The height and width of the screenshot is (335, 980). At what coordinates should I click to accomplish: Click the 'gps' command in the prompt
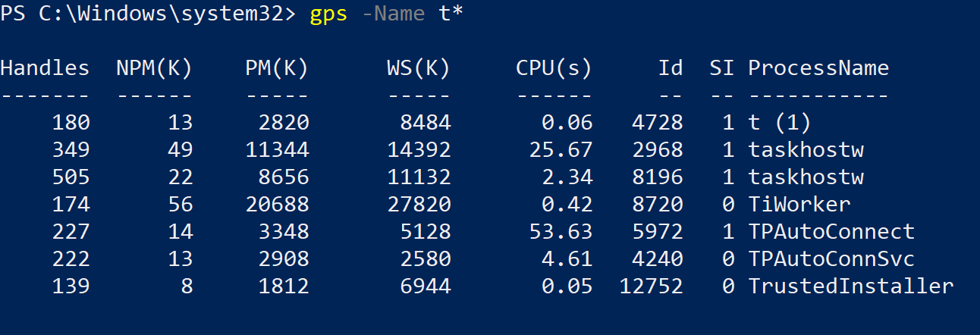tap(328, 15)
